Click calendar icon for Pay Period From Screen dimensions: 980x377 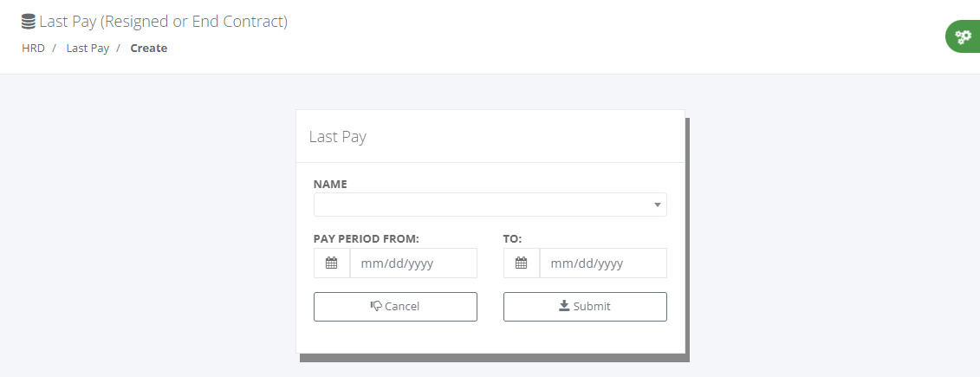click(331, 263)
